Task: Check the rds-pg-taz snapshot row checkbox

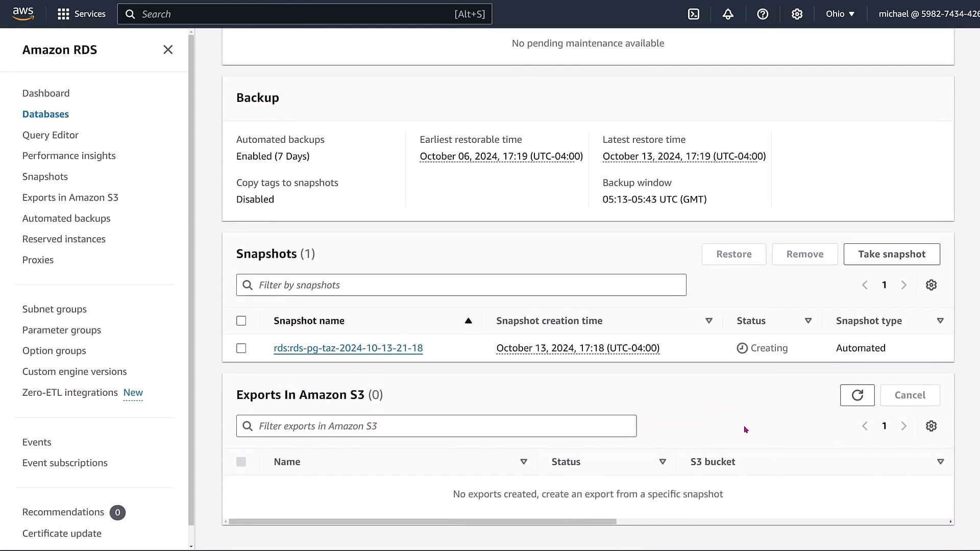Action: coord(241,348)
